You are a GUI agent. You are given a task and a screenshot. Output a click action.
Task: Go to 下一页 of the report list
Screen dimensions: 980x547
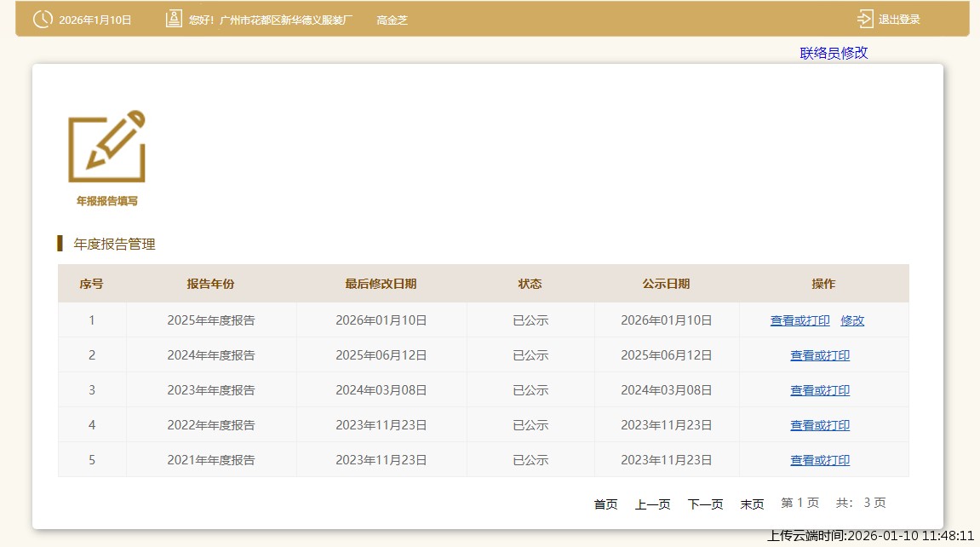705,504
